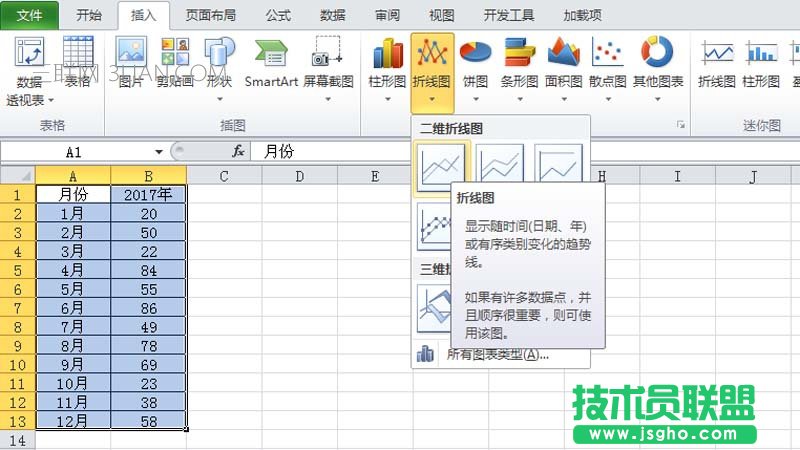Viewport: 800px width, 450px height.
Task: Click the Pie chart (饼图) icon
Action: click(x=476, y=53)
